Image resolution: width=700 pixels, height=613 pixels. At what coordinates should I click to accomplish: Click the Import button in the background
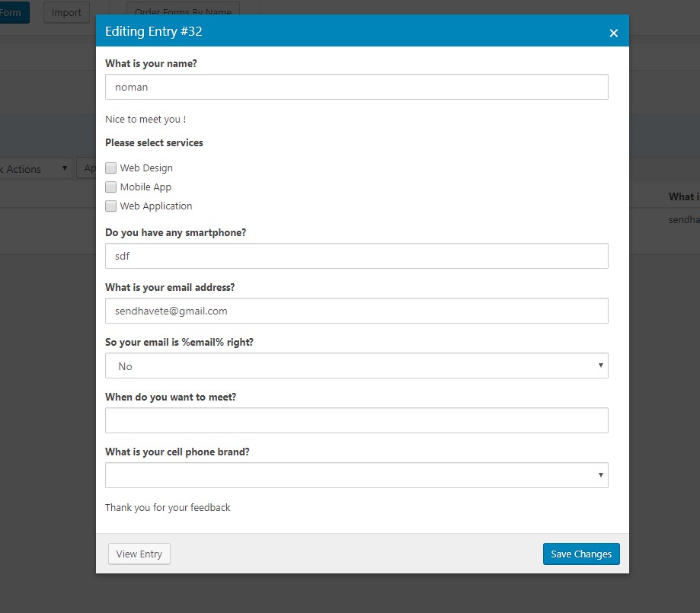click(66, 12)
